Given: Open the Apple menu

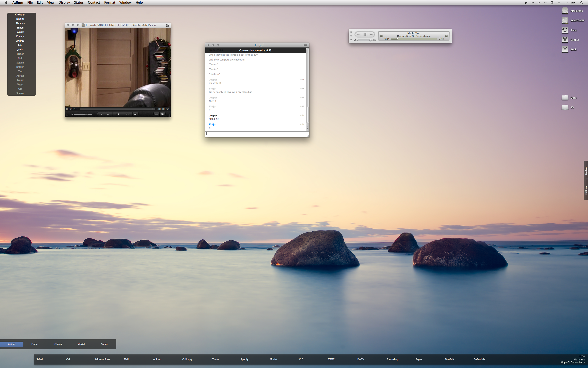Looking at the screenshot, I should 6,3.
